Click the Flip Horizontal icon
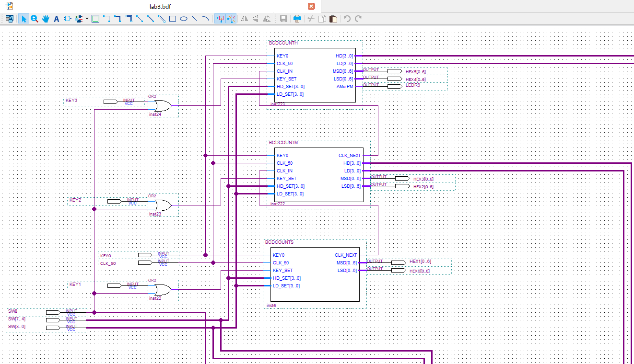This screenshot has width=634, height=364. click(245, 19)
